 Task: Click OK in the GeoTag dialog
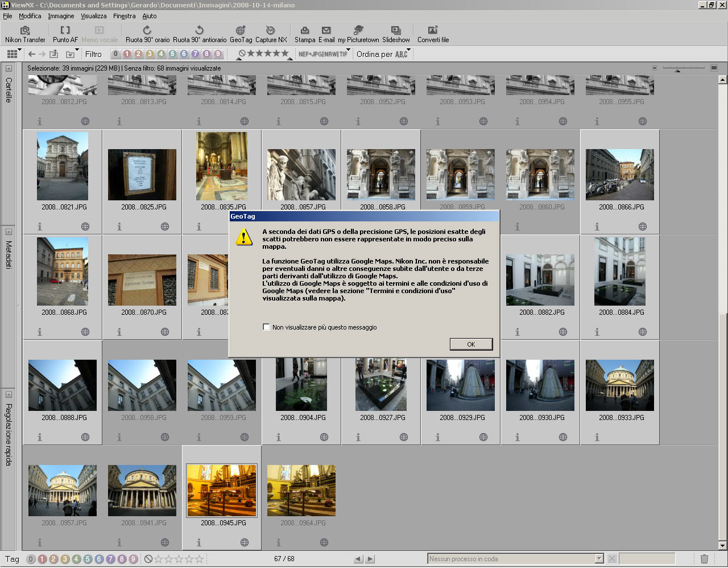tap(471, 344)
